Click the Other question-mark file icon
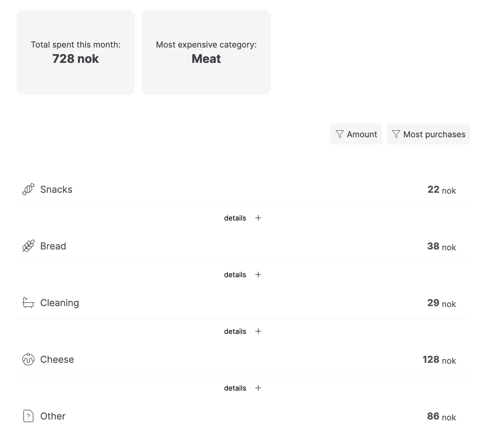Image resolution: width=504 pixels, height=431 pixels. 28,416
